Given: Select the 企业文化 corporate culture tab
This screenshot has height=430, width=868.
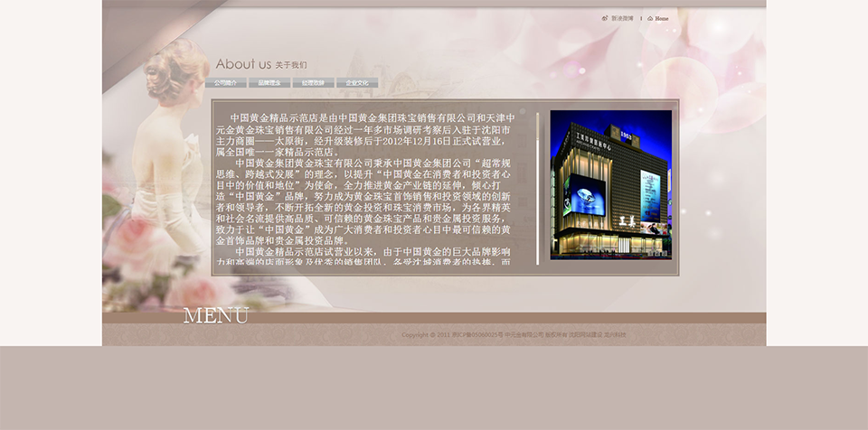Looking at the screenshot, I should (357, 83).
